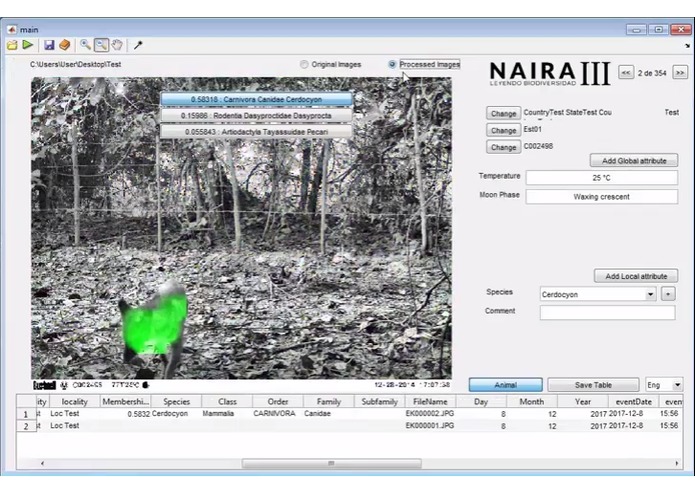695x494 pixels.
Task: Click the Comment input field
Action: [x=607, y=312]
